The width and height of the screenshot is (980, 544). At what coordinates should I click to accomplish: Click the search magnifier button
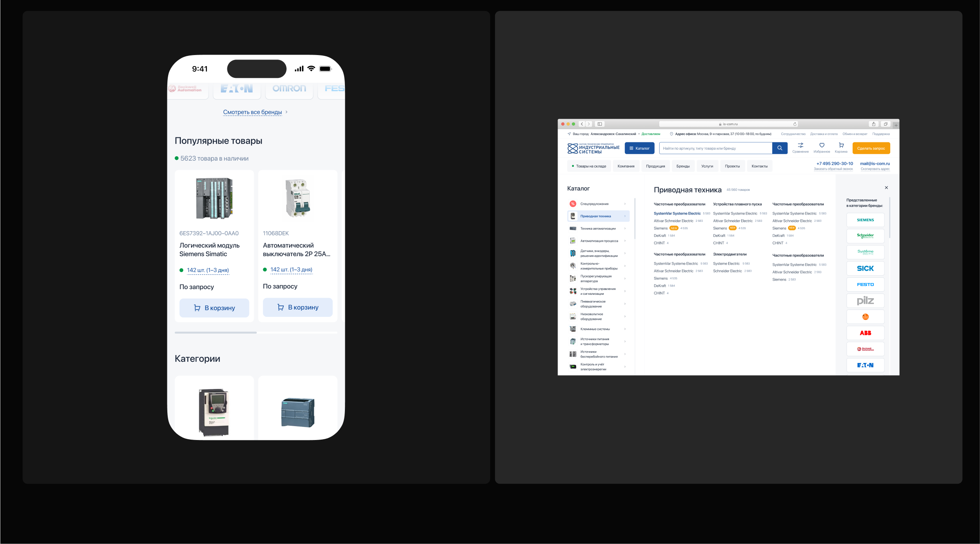click(x=780, y=148)
